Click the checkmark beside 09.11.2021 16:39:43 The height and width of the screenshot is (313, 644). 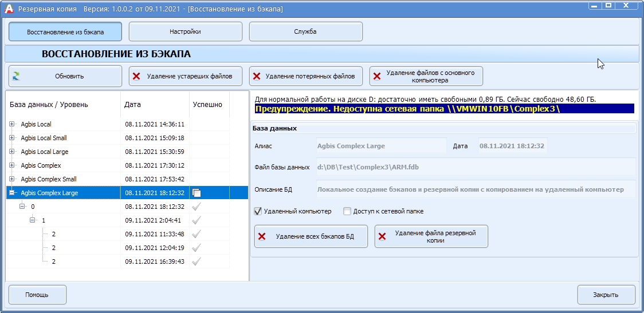click(197, 262)
